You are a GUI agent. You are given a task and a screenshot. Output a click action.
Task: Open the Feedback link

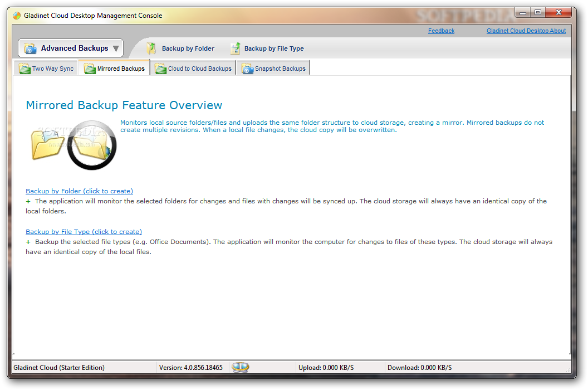coord(441,31)
